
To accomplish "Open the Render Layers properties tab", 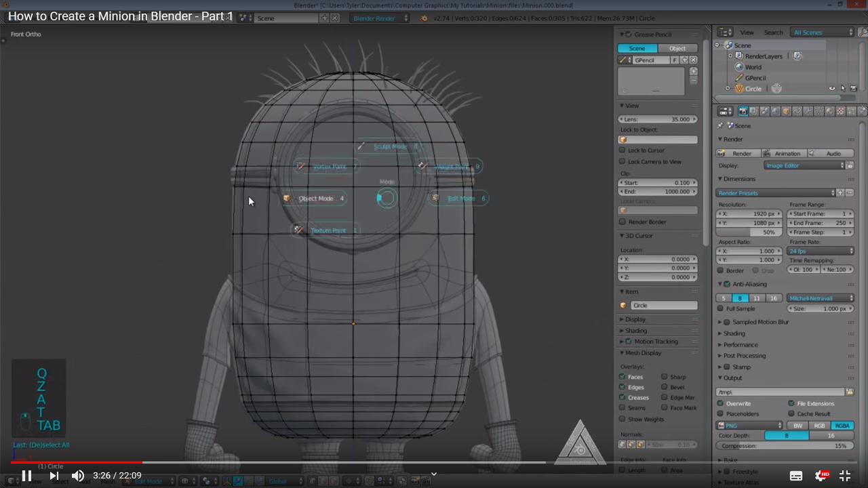I will 754,111.
